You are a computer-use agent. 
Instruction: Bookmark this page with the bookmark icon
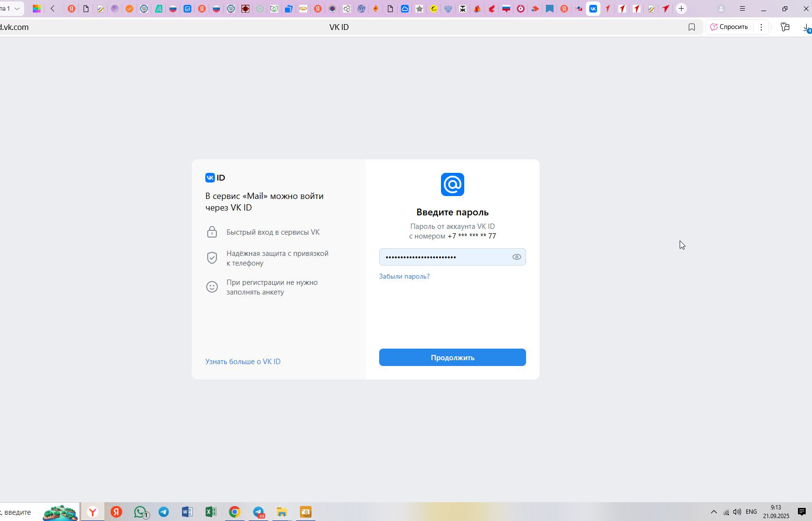(692, 27)
